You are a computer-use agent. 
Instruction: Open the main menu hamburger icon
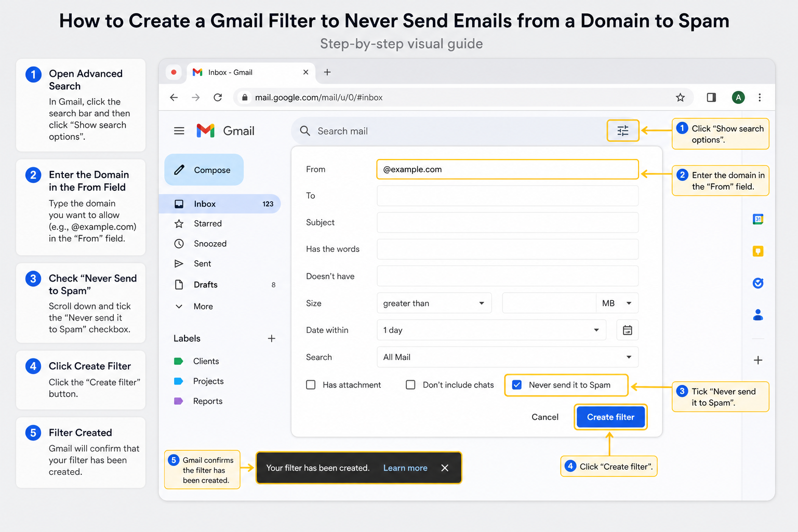point(179,131)
